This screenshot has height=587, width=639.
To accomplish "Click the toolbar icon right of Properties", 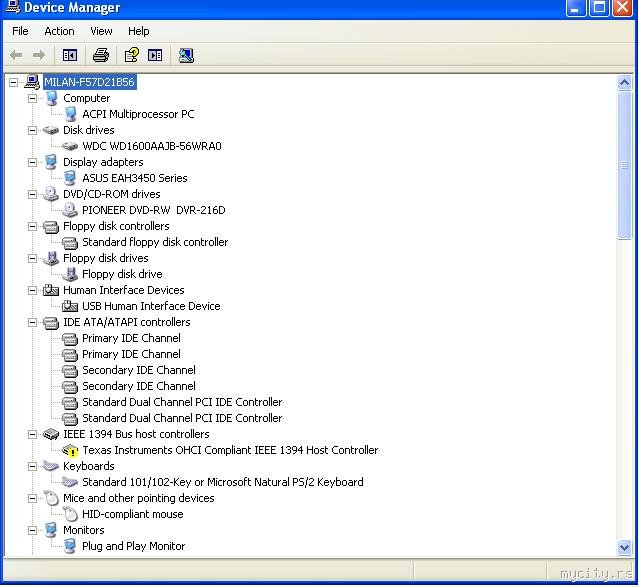I will [155, 55].
